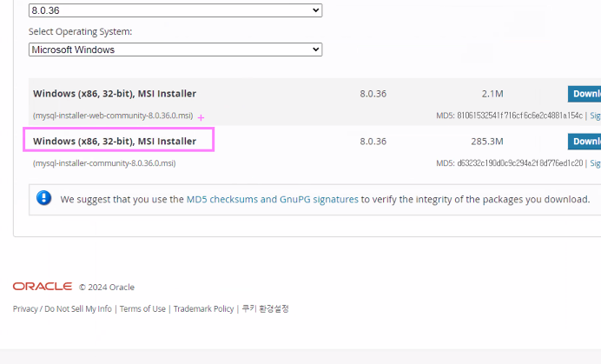Viewport: 601px width, 364px height.
Task: Open the Trademark Policy link
Action: [203, 308]
